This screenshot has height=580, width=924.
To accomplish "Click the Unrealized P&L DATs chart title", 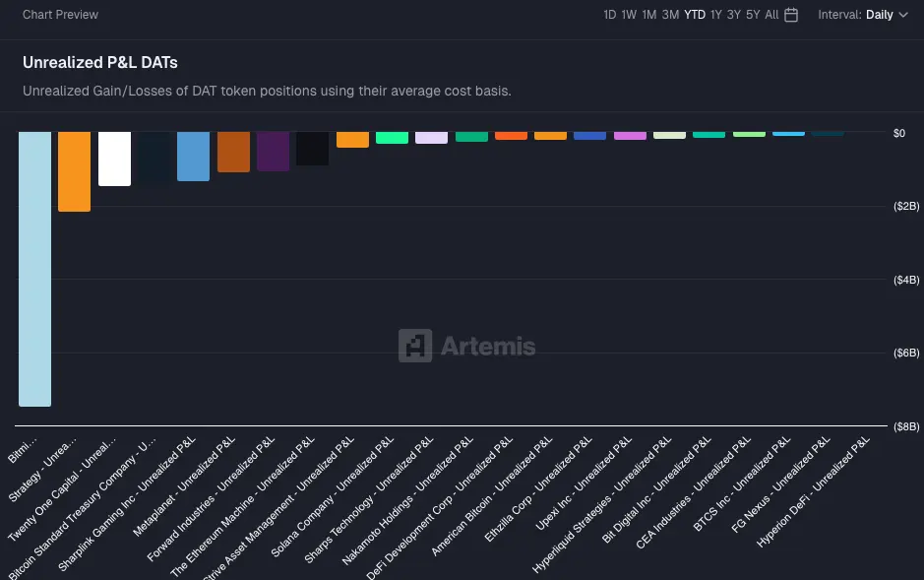I will point(99,62).
